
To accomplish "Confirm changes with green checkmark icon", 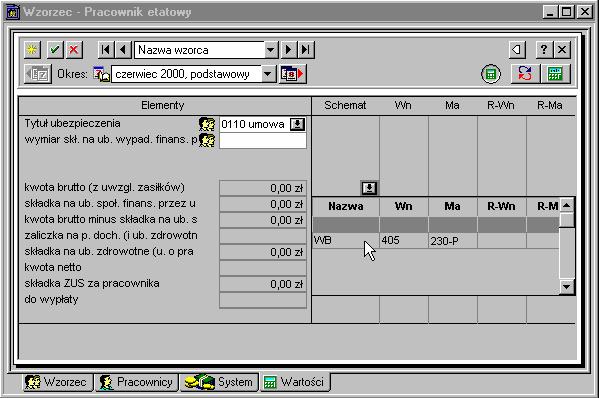I will point(55,50).
